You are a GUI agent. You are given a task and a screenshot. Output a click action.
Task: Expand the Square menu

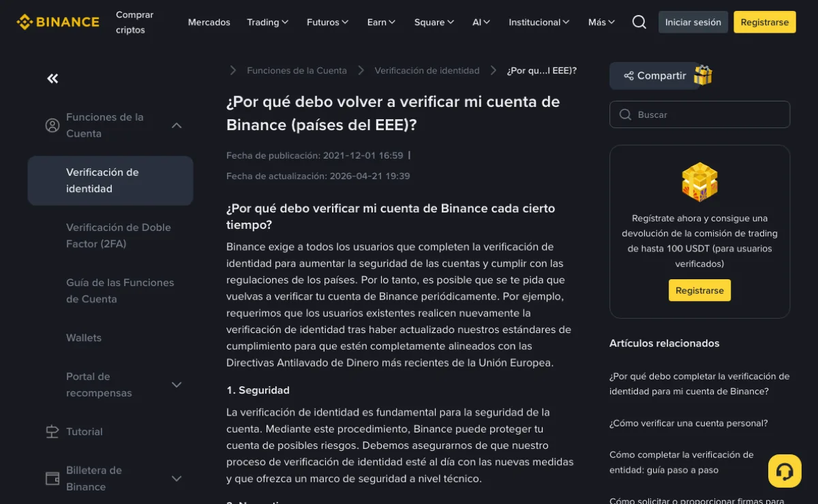(x=434, y=22)
